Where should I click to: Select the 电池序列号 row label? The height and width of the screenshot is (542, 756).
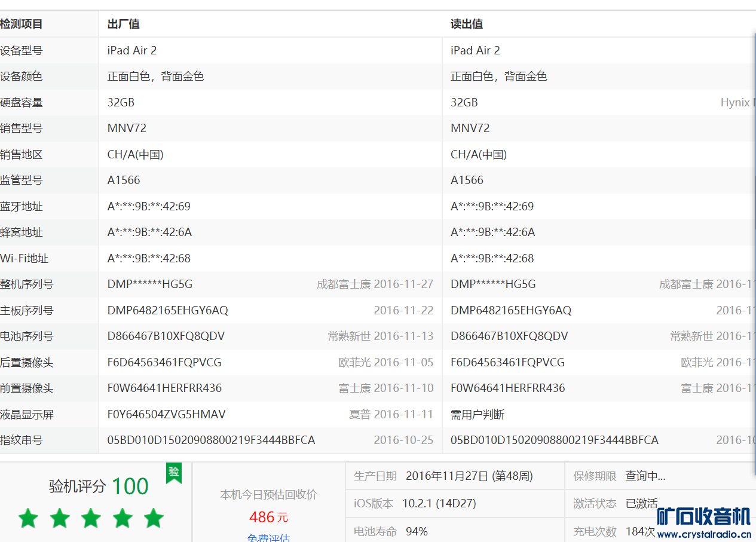(x=27, y=336)
